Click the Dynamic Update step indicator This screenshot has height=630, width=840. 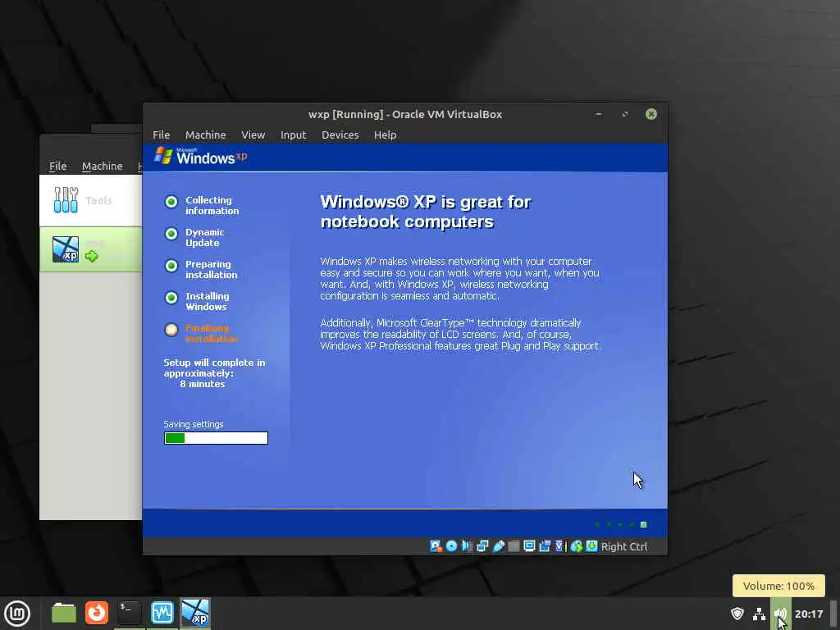(171, 234)
